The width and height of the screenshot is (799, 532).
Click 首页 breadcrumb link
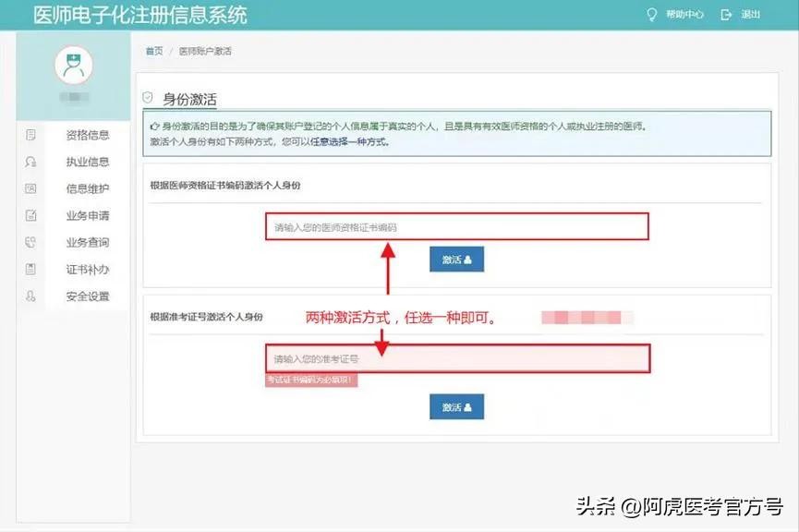pyautogui.click(x=153, y=51)
